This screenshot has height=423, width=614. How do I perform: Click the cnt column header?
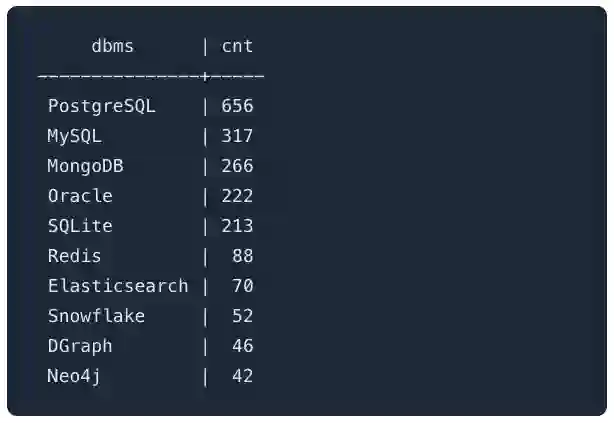[237, 46]
